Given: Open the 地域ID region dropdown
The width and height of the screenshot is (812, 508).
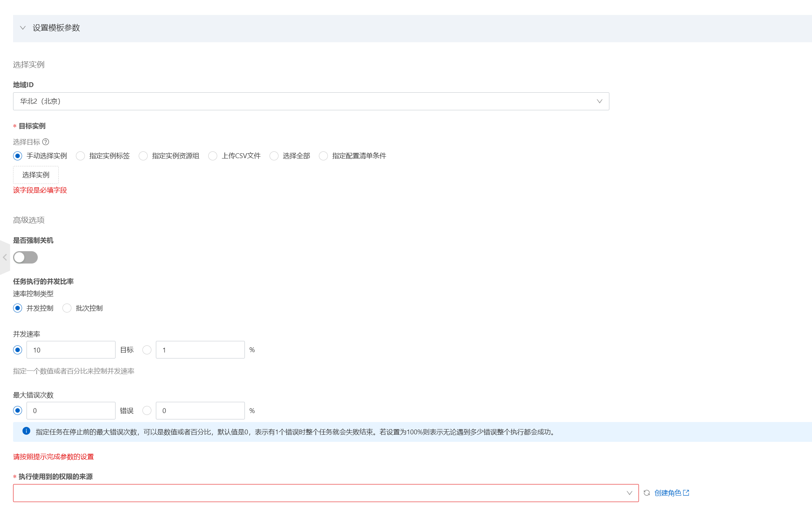Looking at the screenshot, I should click(311, 101).
